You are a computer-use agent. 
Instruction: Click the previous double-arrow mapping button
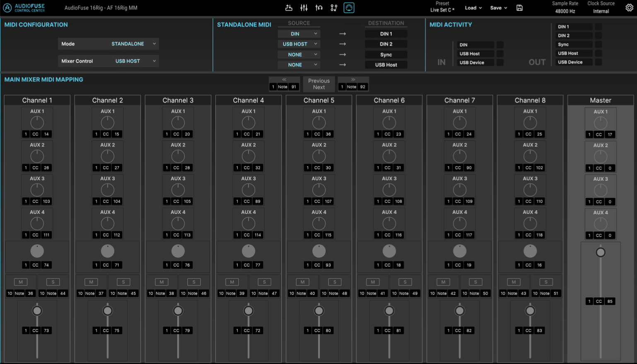(284, 80)
